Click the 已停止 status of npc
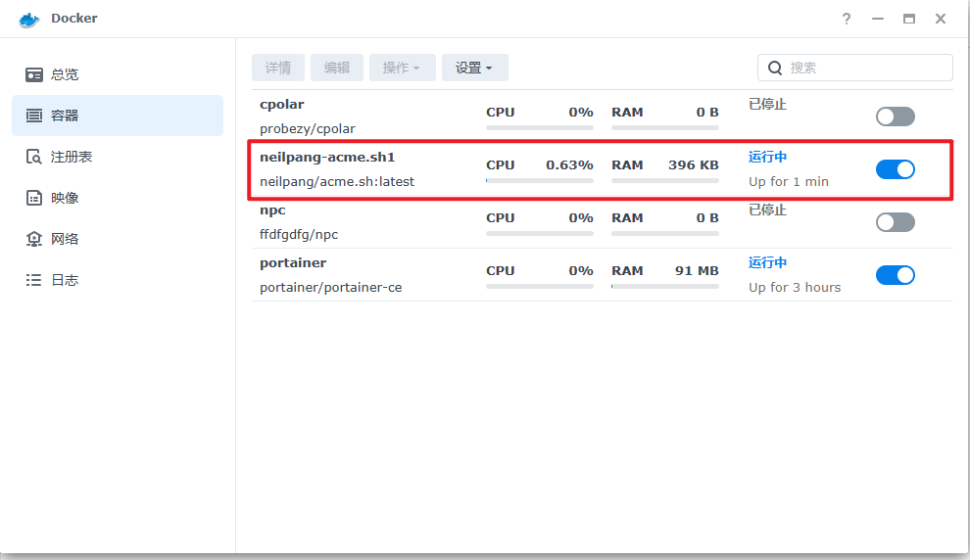970x560 pixels. (768, 210)
